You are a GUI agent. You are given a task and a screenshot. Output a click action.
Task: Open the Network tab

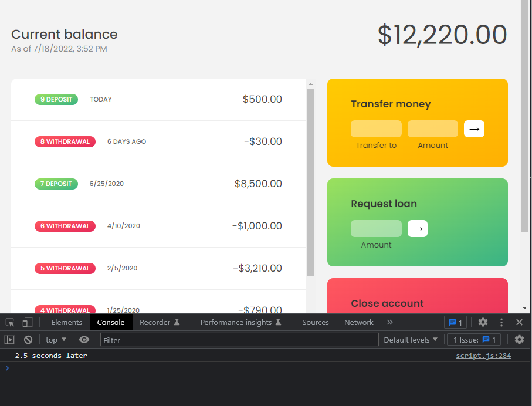[x=358, y=322]
